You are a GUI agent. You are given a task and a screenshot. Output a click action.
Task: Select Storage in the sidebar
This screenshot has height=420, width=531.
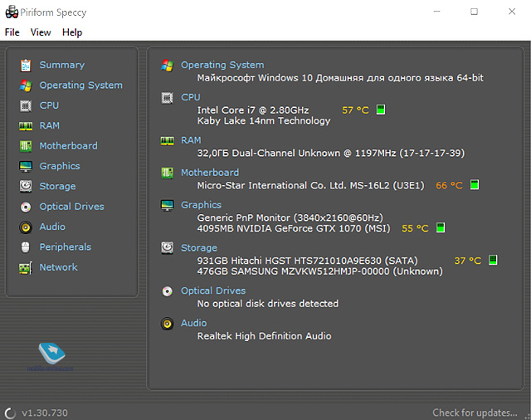pyautogui.click(x=57, y=187)
